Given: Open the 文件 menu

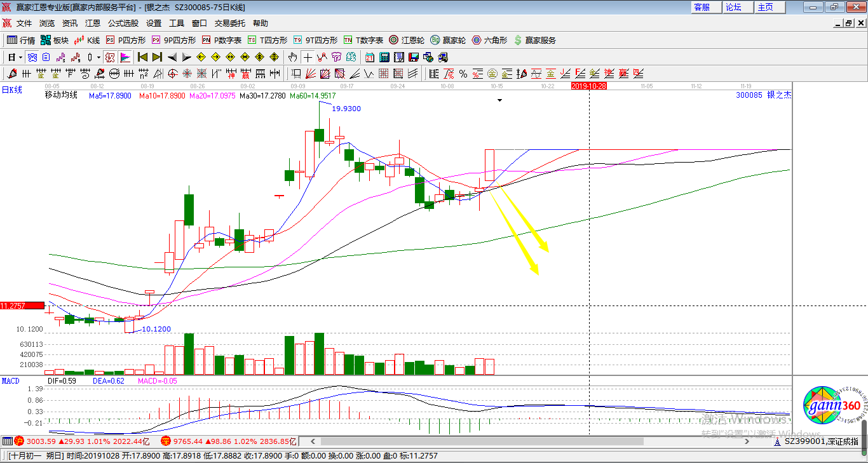Looking at the screenshot, I should pos(24,23).
